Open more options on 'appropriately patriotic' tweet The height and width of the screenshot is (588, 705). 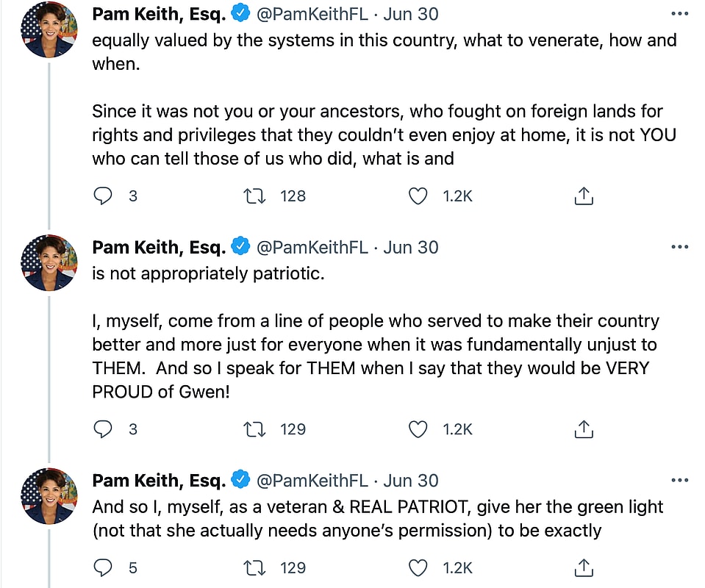pos(680,247)
